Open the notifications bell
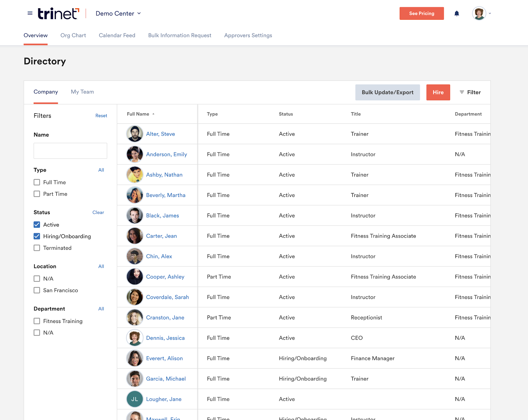The height and width of the screenshot is (420, 528). (457, 14)
